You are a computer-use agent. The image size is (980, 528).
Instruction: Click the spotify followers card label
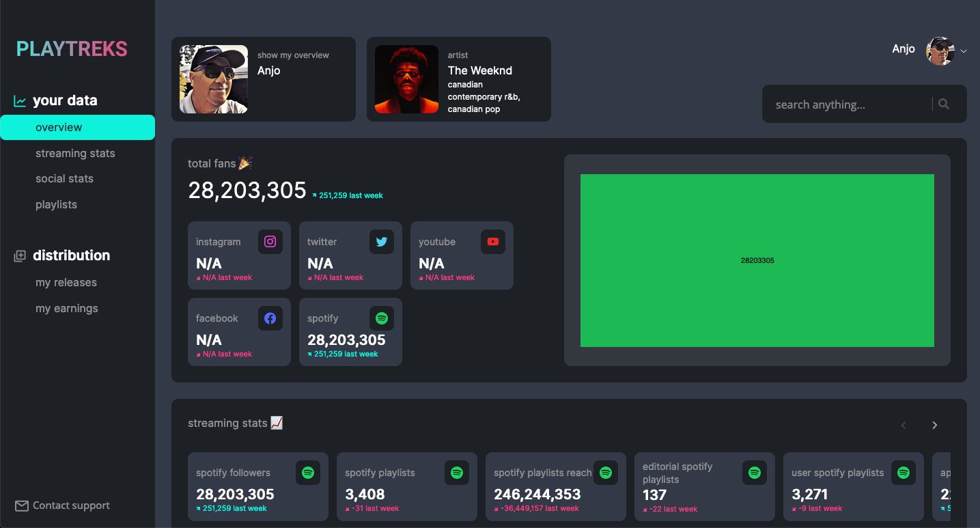tap(233, 473)
